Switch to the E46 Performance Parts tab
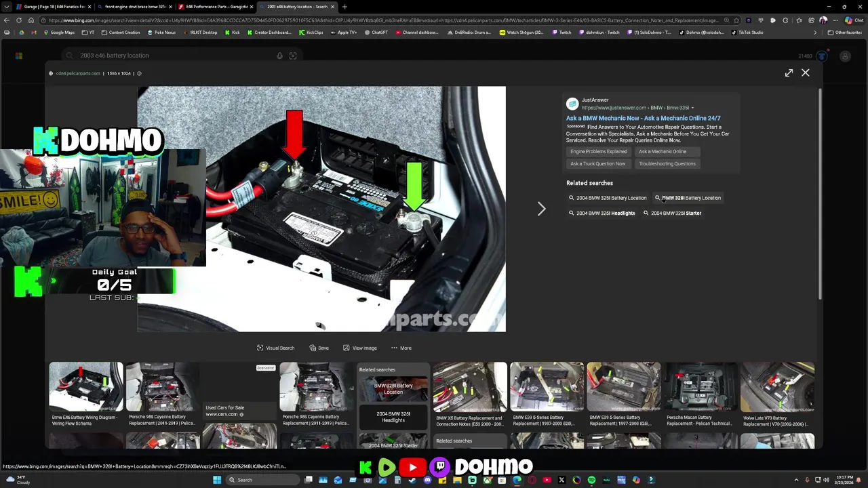Screen dimensions: 868x488 coord(216,7)
